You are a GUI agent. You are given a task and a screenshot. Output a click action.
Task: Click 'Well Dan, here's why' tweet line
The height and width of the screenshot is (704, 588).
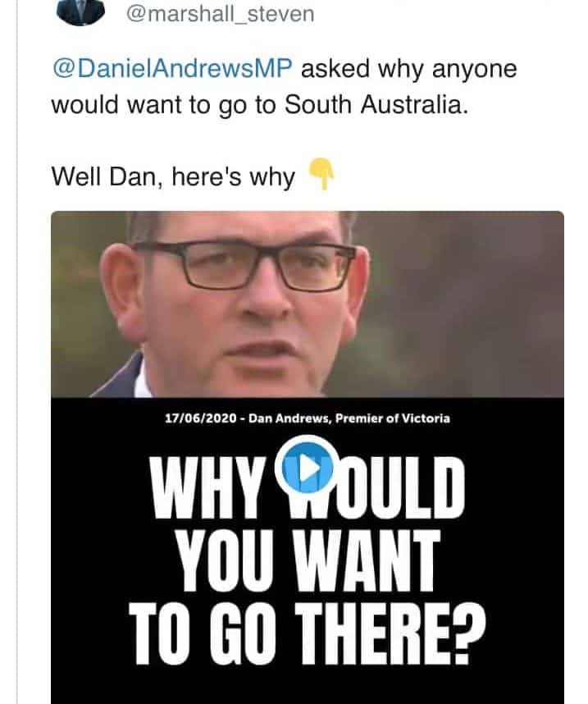pos(173,176)
